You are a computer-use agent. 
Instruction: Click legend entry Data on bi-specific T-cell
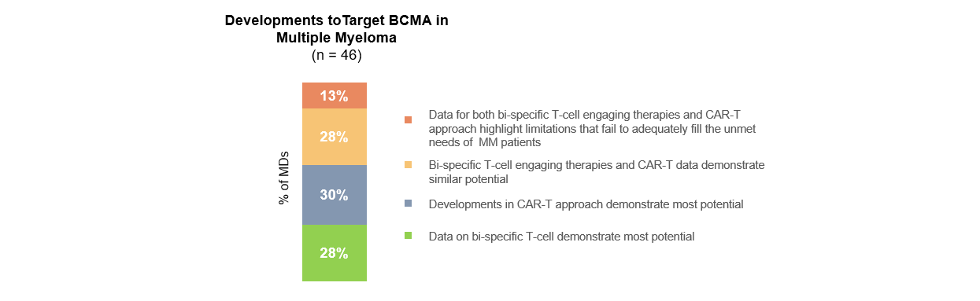561,236
